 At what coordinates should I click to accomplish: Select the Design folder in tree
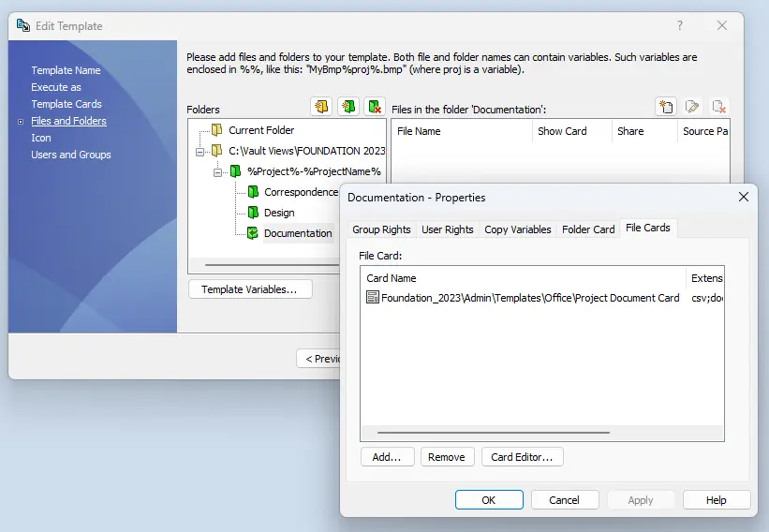coord(279,213)
